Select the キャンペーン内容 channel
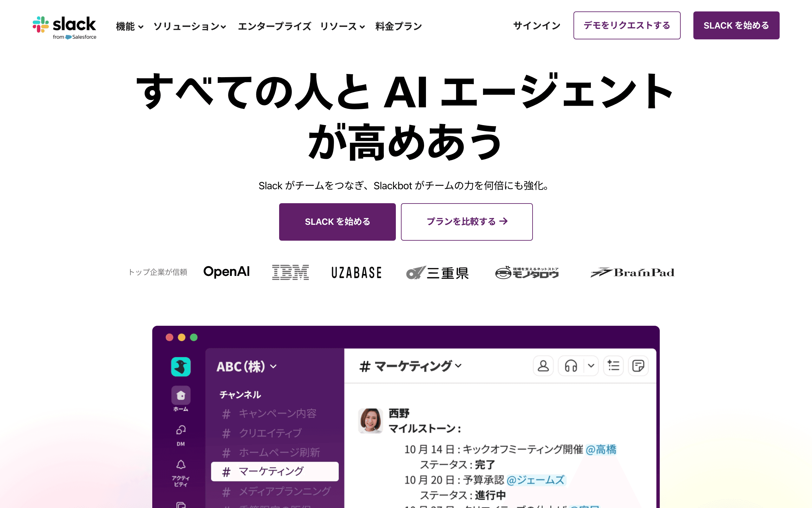The height and width of the screenshot is (508, 812). 269,414
